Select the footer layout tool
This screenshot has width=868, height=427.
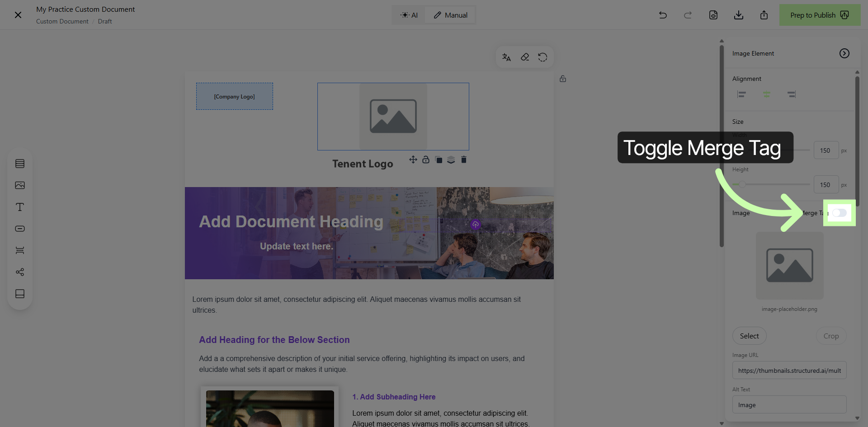[x=20, y=294]
